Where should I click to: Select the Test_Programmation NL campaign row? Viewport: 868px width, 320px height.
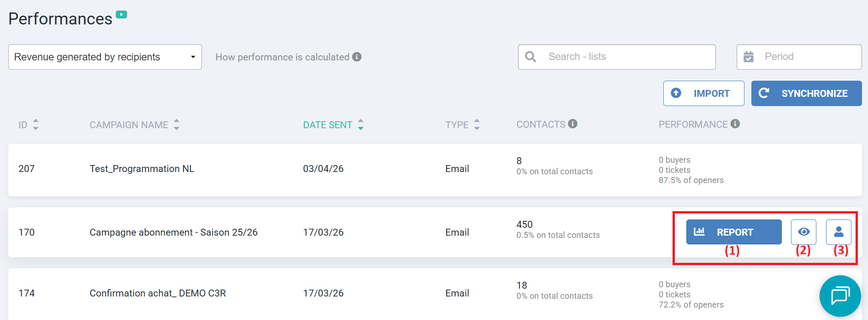[142, 169]
